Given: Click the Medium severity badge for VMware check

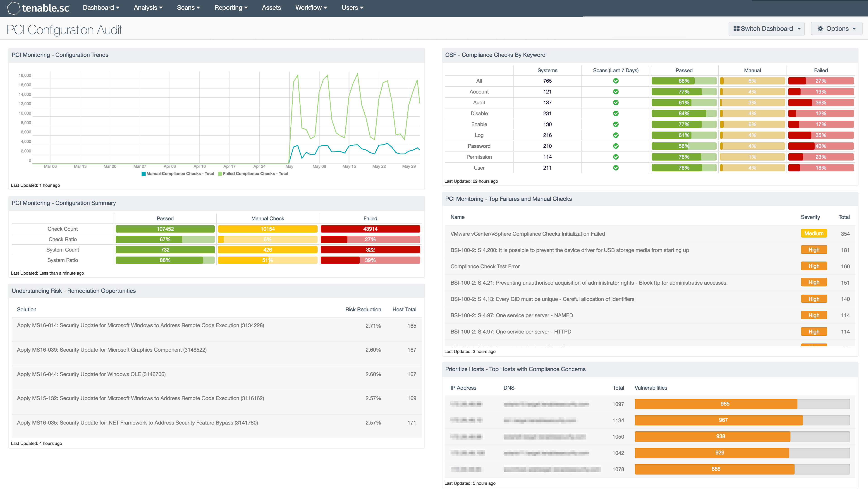Looking at the screenshot, I should coord(814,233).
